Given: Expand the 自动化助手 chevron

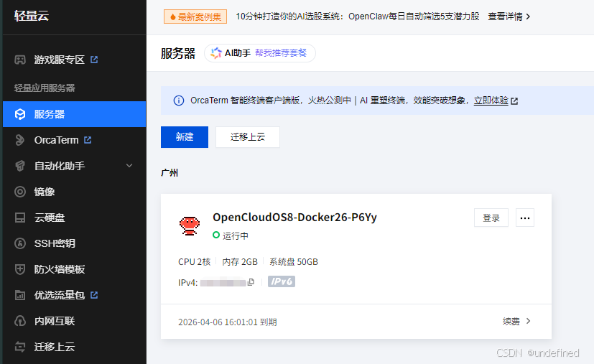Looking at the screenshot, I should (x=129, y=166).
